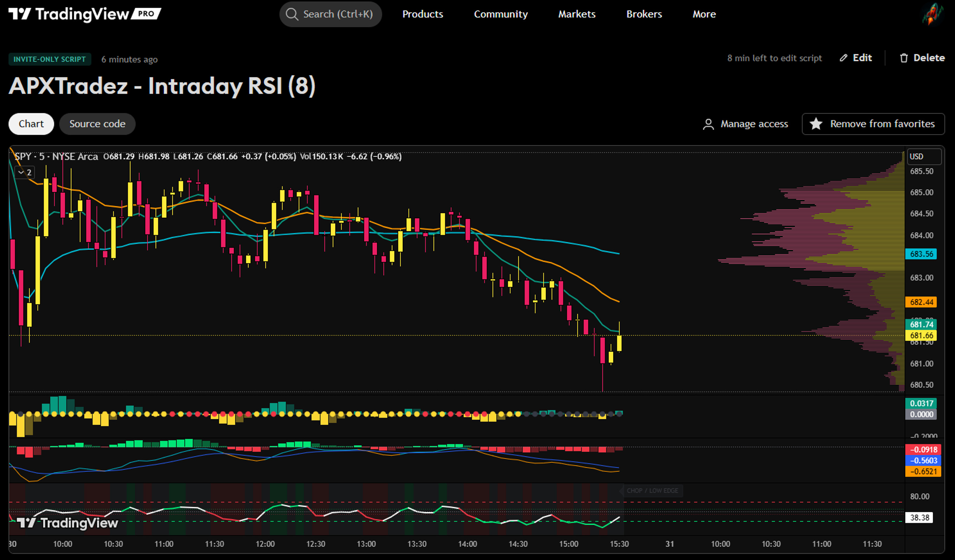
Task: Click the Edit script text
Action: click(862, 58)
